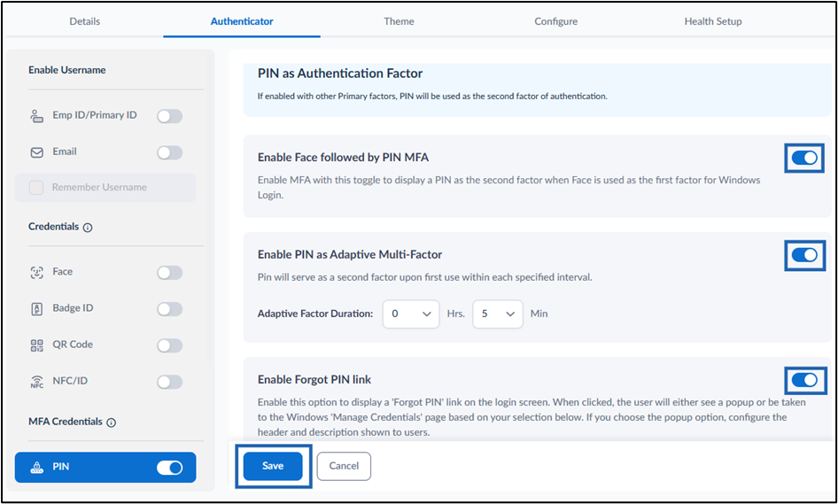838x504 pixels.
Task: Enable the Face credential switch
Action: click(x=169, y=273)
